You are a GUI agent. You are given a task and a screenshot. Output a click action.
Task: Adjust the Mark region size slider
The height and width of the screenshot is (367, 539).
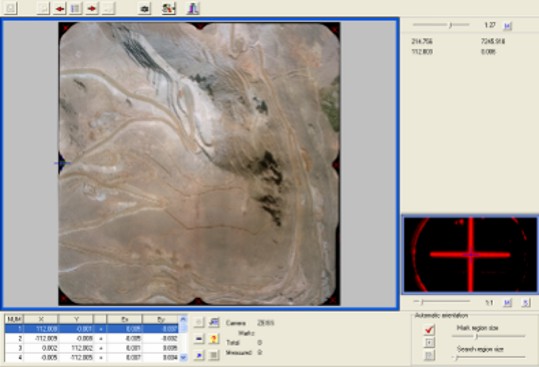tap(488, 336)
